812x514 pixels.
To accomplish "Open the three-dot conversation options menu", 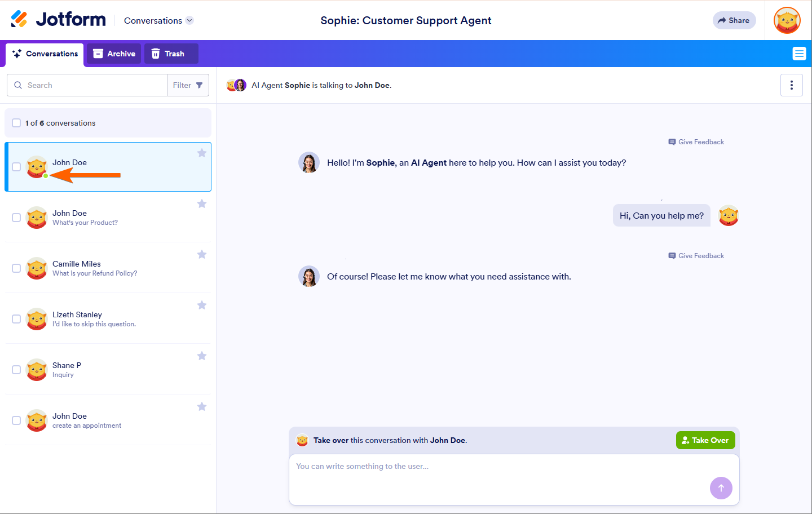I will coord(792,85).
